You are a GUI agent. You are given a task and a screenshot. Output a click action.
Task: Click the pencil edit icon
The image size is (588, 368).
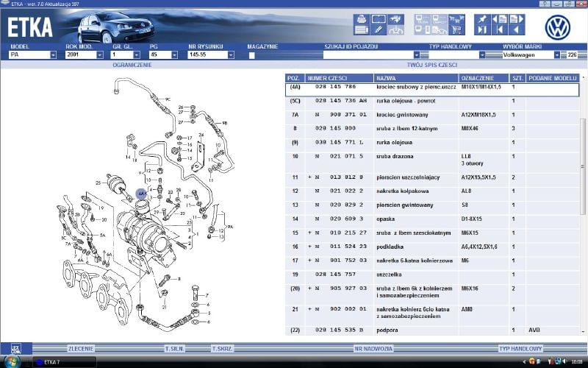point(379,29)
